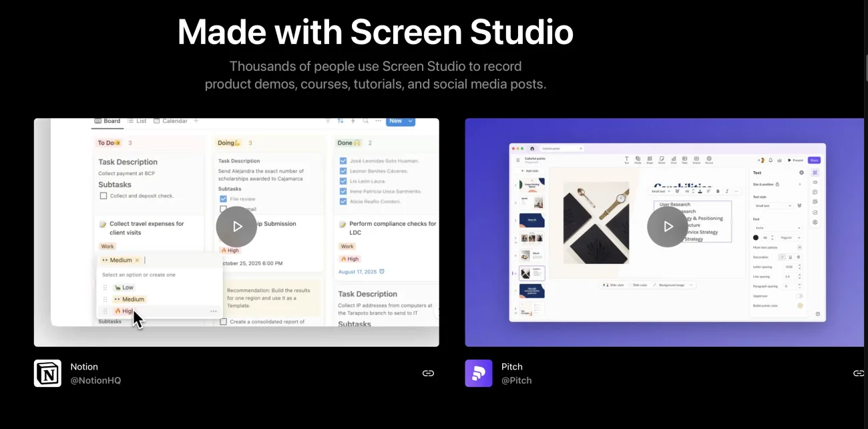868x429 pixels.
Task: Switch to the List tab in Notion
Action: [x=137, y=121]
